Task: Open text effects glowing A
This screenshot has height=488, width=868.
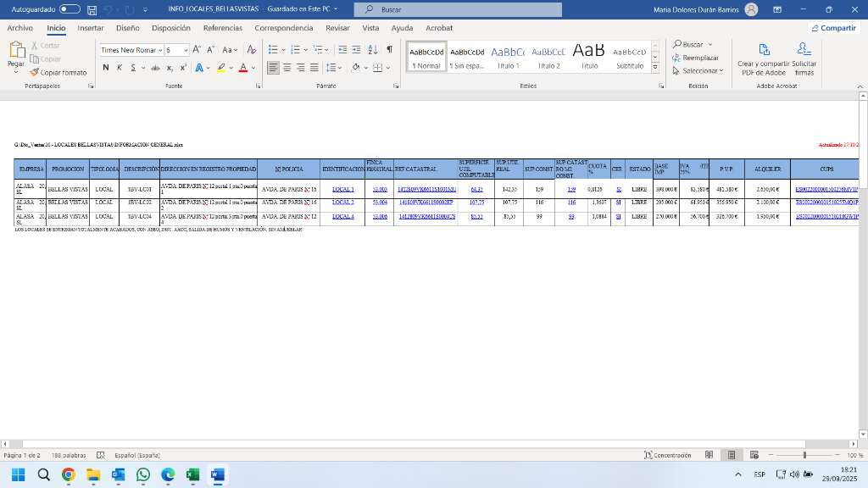Action: [199, 68]
